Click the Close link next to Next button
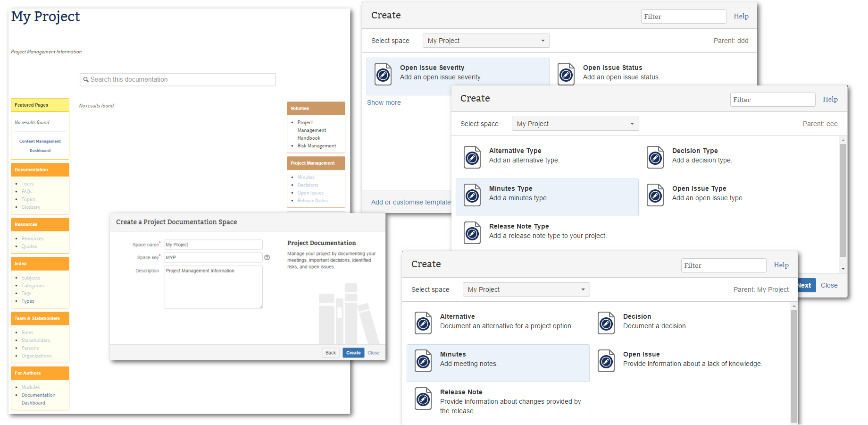 pos(829,285)
